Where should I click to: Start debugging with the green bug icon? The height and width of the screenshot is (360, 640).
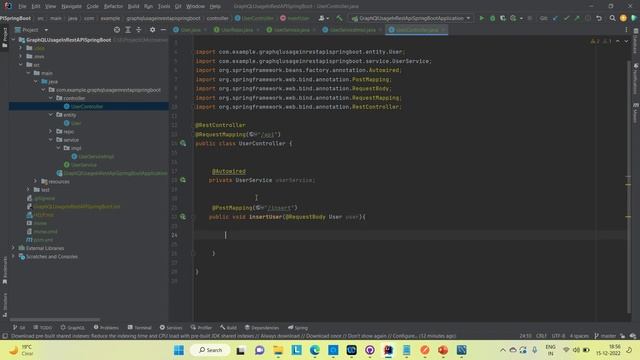pyautogui.click(x=493, y=18)
